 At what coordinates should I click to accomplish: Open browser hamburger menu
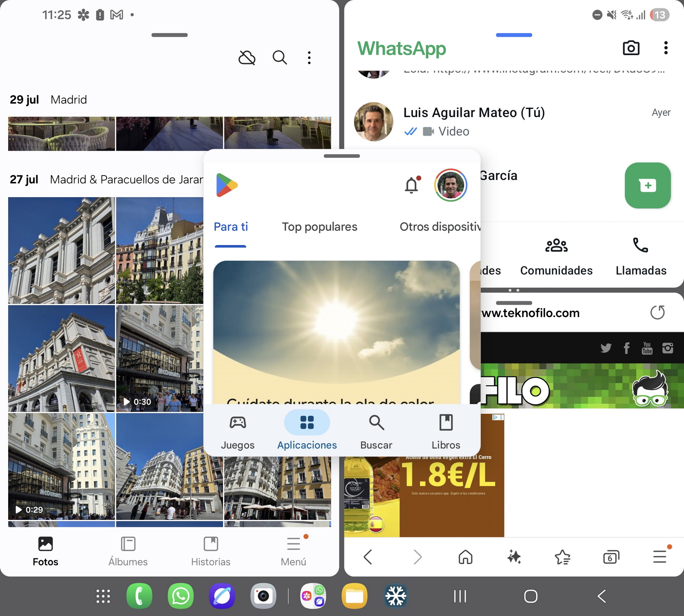coord(660,556)
